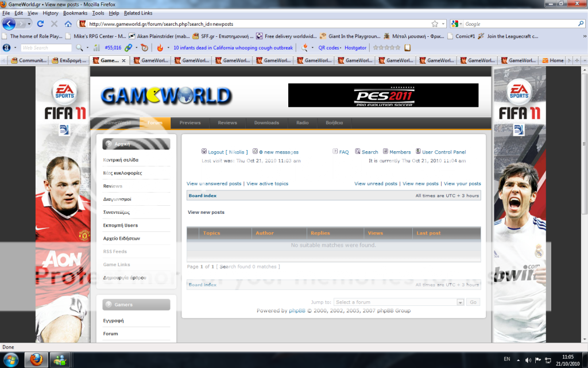Reload the page with the Reload icon
This screenshot has width=588, height=368.
coord(41,24)
